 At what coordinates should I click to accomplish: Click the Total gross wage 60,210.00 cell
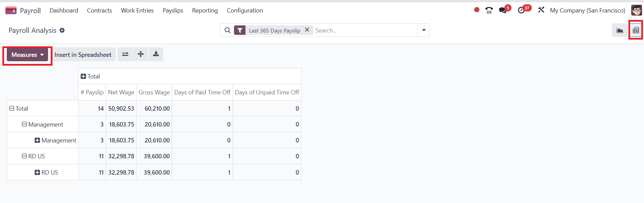pyautogui.click(x=154, y=109)
